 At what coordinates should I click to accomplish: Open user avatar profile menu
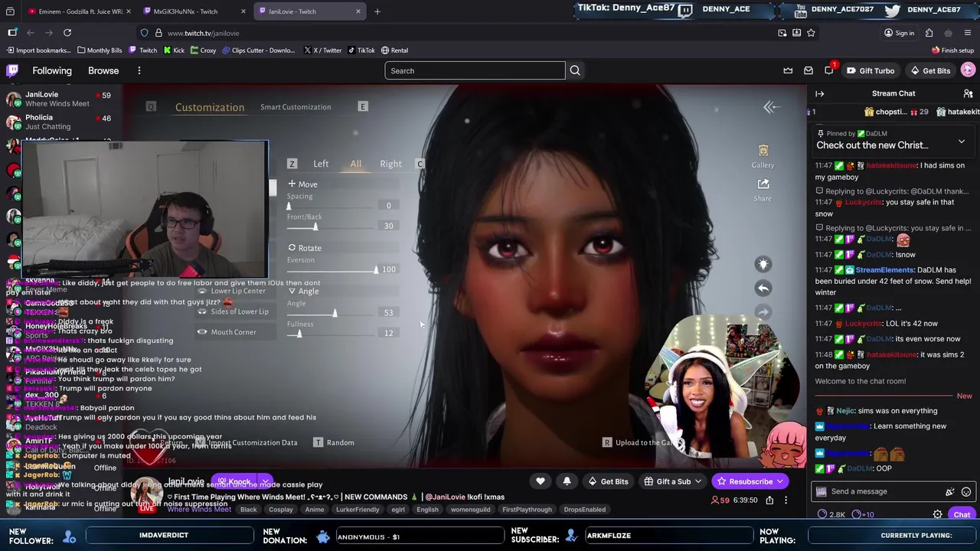click(x=968, y=70)
